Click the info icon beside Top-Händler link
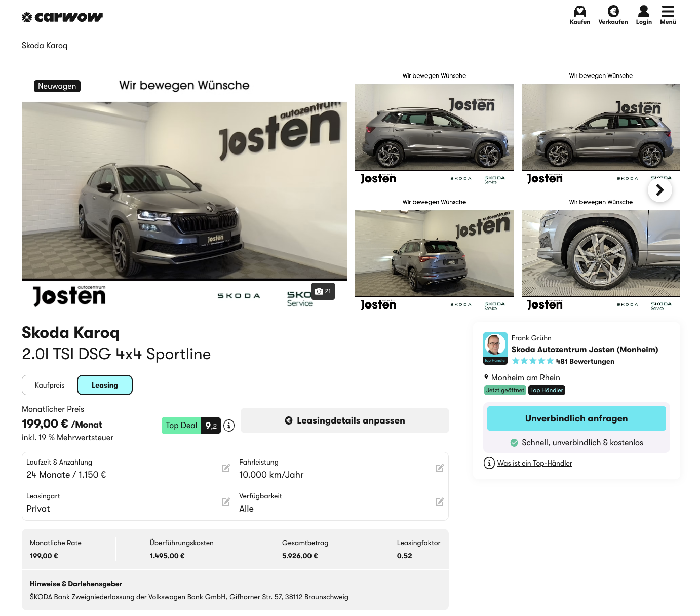This screenshot has height=616, width=700. [489, 463]
